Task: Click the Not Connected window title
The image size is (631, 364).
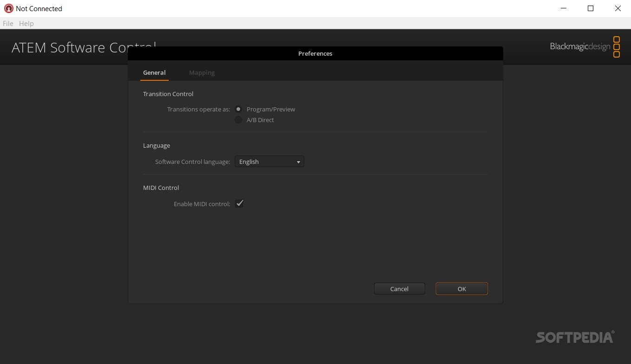Action: 39,8
